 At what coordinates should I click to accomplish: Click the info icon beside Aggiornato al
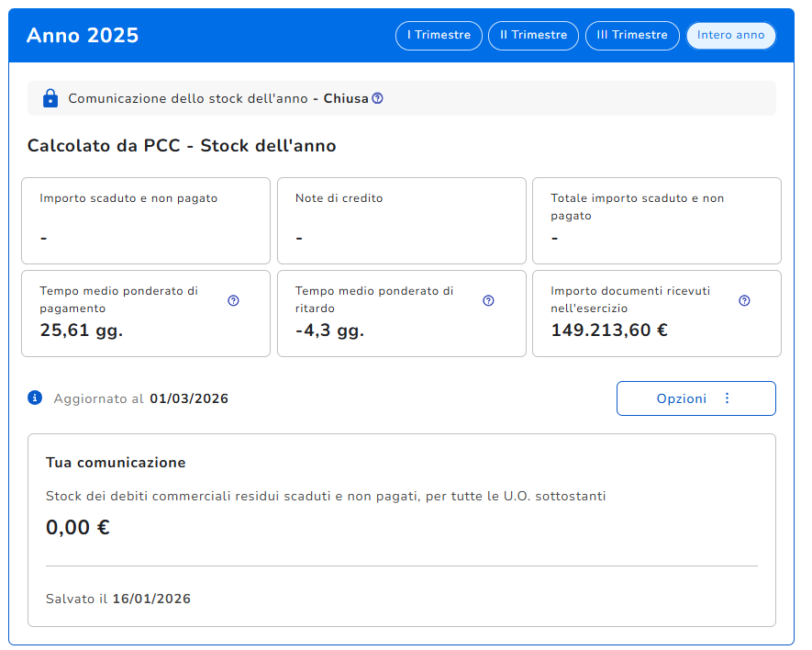click(35, 398)
